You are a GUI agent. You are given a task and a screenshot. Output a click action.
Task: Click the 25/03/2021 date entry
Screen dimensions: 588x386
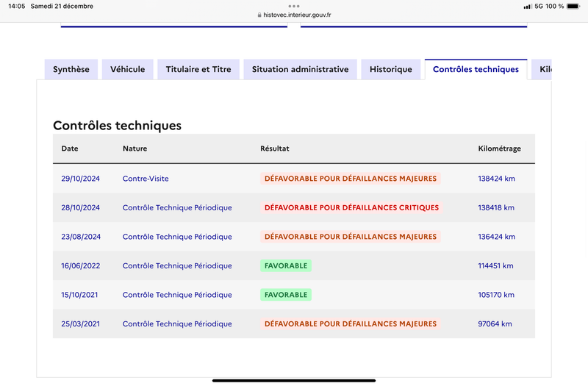tap(81, 324)
